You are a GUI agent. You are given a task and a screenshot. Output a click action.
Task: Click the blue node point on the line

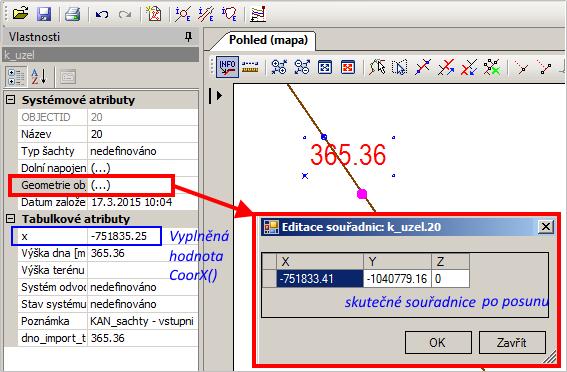point(324,137)
